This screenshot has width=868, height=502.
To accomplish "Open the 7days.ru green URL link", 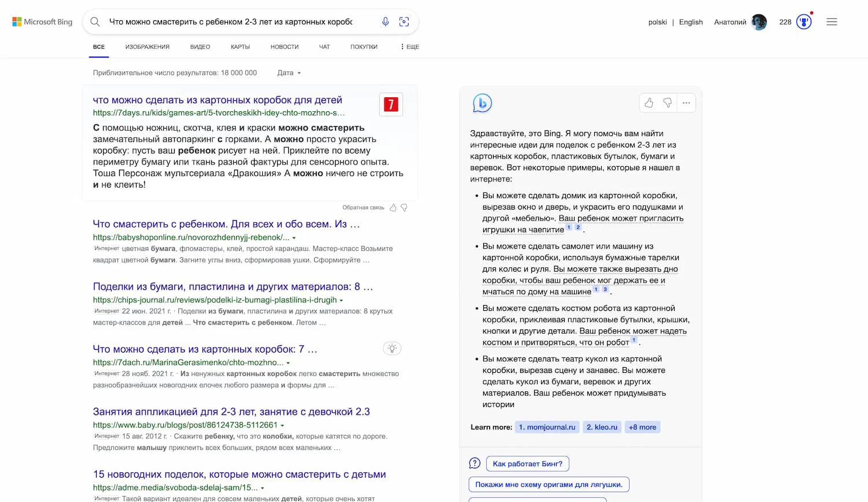I will click(x=219, y=113).
